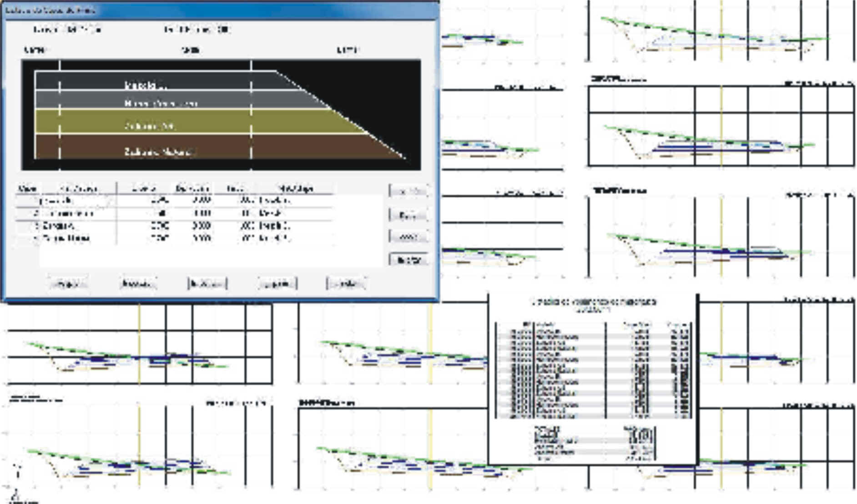The image size is (857, 504).
Task: Click the lowest button right of the table
Action: [x=408, y=260]
